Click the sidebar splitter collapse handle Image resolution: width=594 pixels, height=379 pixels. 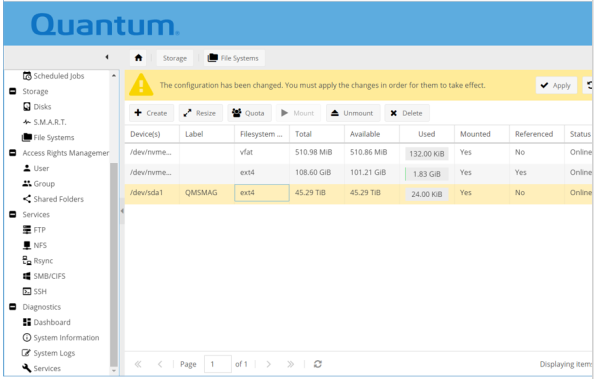122,211
